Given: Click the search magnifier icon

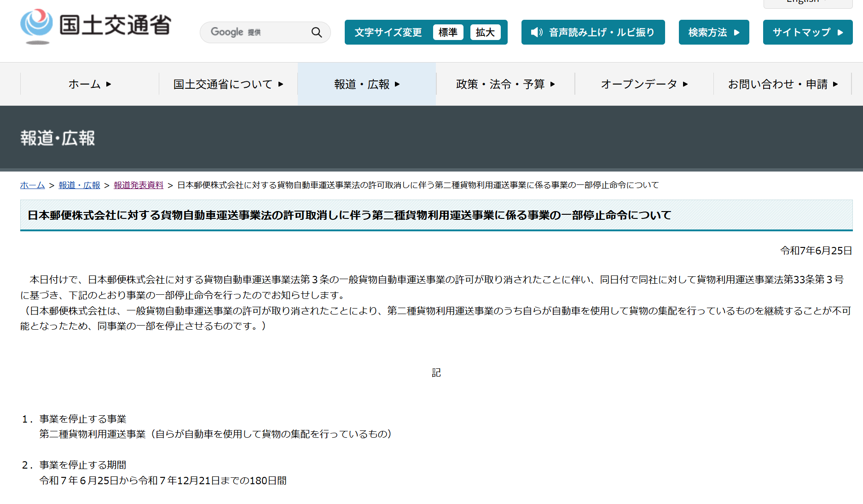Looking at the screenshot, I should 316,32.
